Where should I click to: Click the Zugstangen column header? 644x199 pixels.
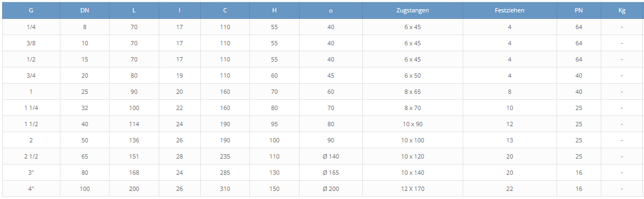pyautogui.click(x=412, y=11)
